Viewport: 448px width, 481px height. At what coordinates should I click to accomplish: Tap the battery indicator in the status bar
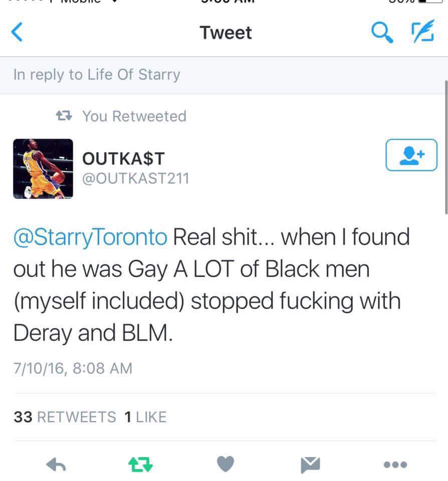point(429,2)
